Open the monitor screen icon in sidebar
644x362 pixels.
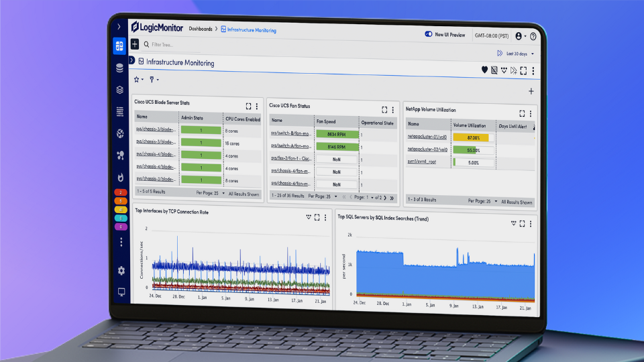(x=121, y=292)
